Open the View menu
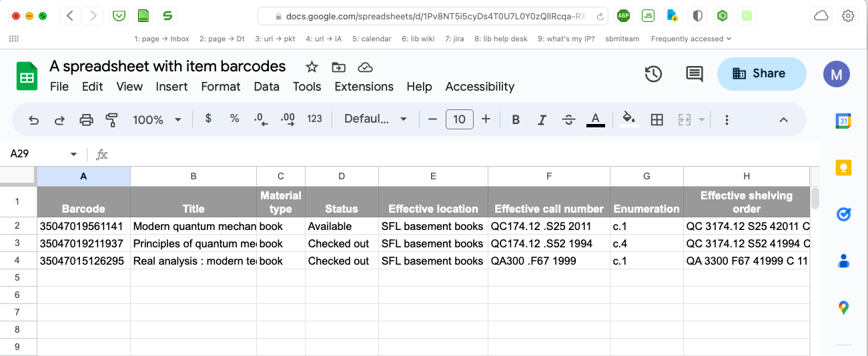The width and height of the screenshot is (868, 356). 129,87
